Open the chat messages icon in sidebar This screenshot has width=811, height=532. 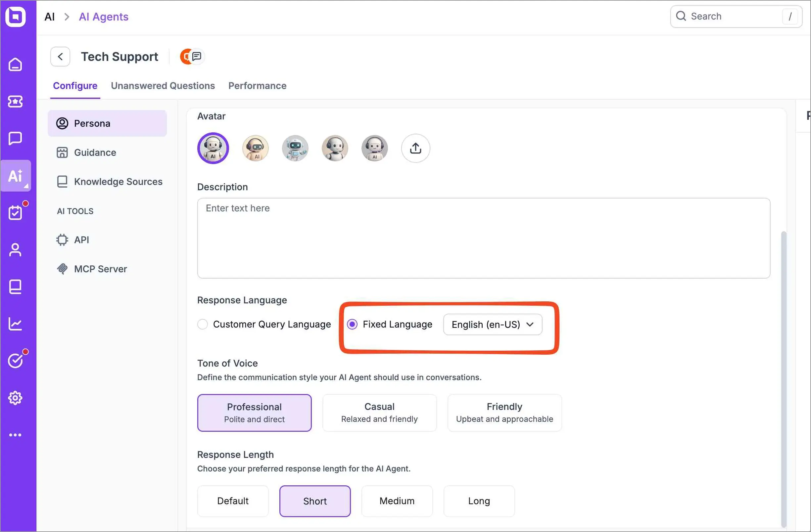[15, 138]
